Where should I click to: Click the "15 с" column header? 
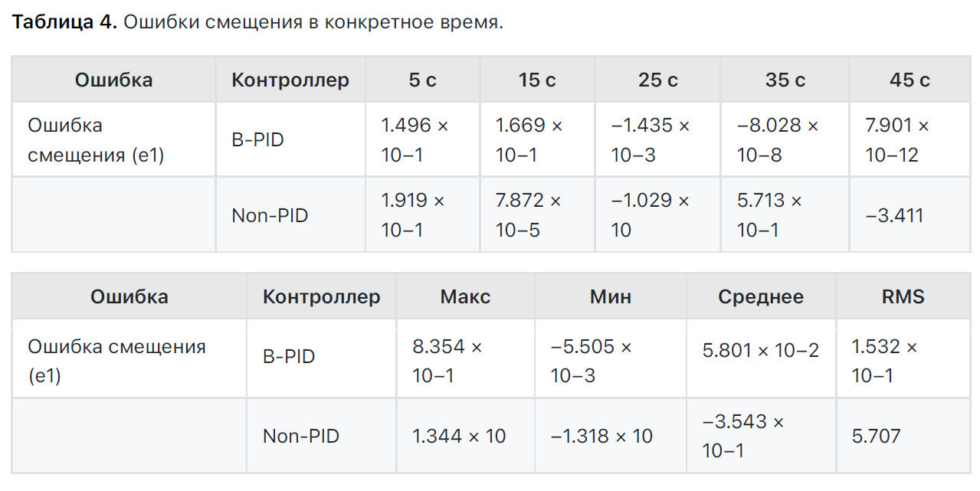537,80
